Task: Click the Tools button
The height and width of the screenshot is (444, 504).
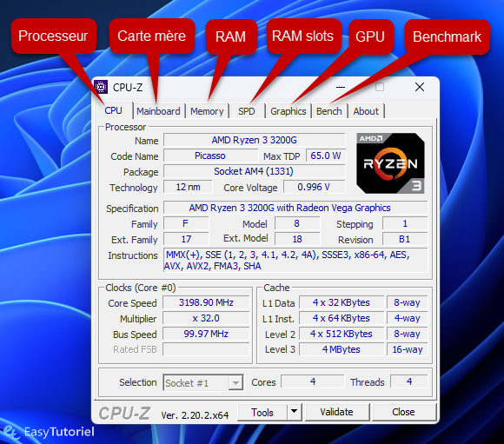Action: (x=262, y=412)
